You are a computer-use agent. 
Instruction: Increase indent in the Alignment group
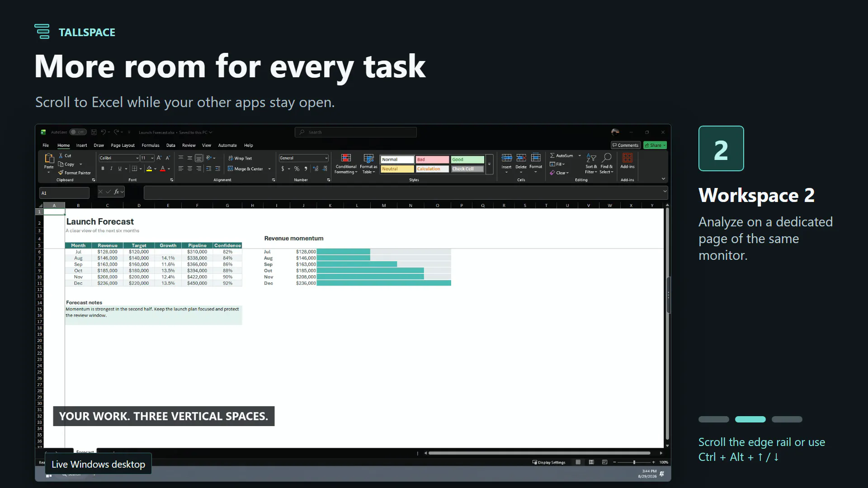[217, 169]
